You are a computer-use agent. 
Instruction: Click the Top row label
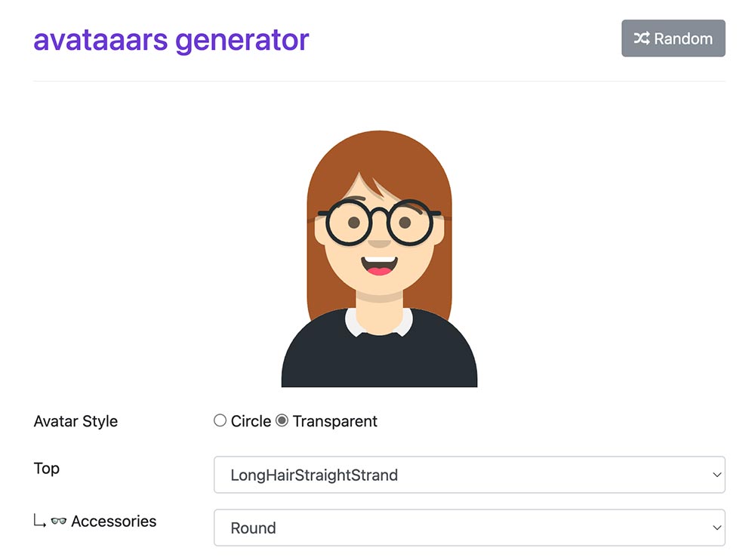click(x=47, y=468)
